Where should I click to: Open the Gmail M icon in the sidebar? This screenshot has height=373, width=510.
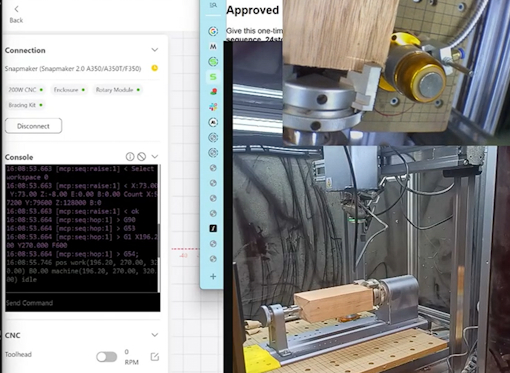click(x=213, y=46)
